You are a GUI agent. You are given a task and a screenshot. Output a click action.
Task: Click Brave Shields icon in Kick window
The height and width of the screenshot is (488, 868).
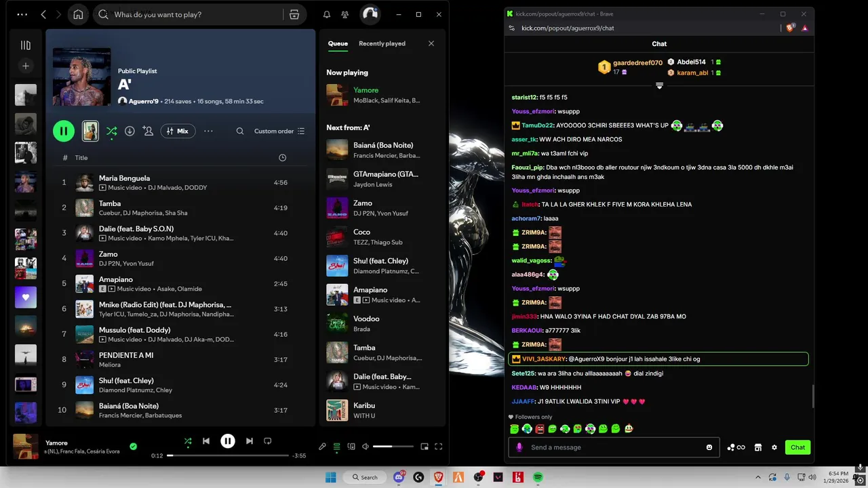(790, 28)
